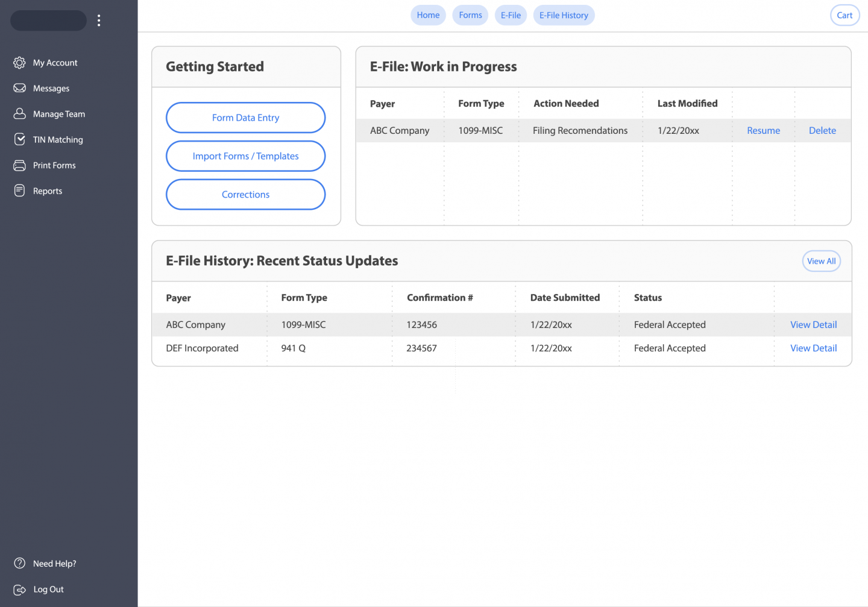Open the Messages envelope icon
Screen dimensions: 868x607
19,88
